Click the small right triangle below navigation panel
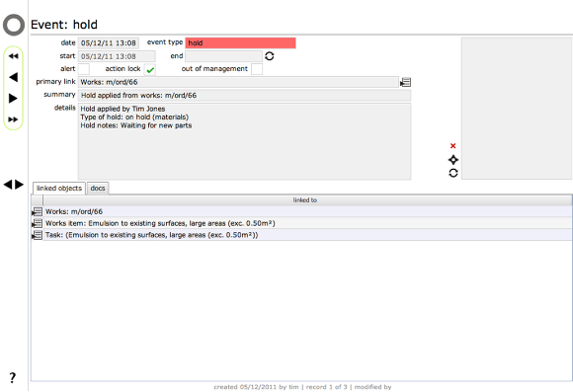573x392 pixels. [x=19, y=185]
